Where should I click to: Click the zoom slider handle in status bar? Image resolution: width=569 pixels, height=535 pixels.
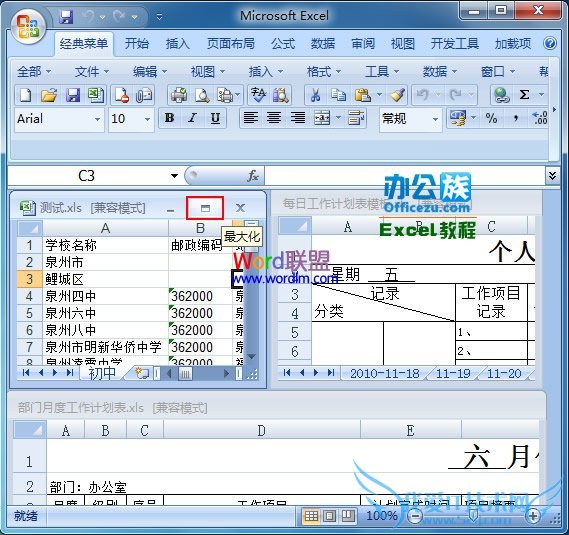click(474, 516)
